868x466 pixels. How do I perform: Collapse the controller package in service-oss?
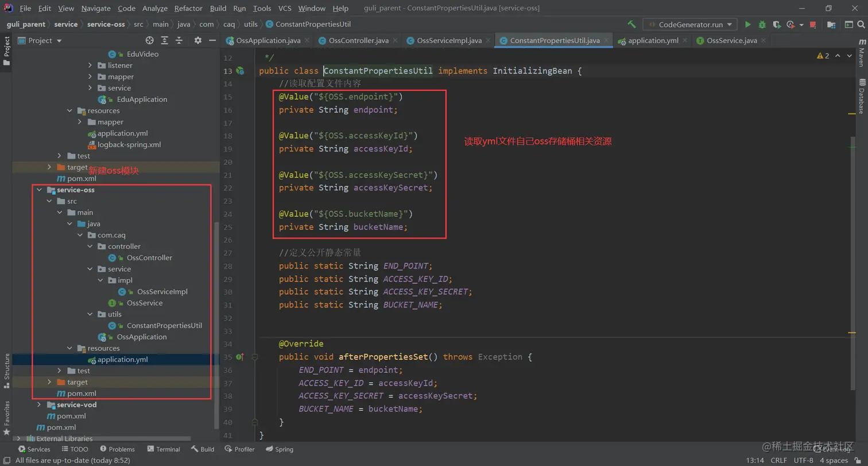(x=90, y=247)
